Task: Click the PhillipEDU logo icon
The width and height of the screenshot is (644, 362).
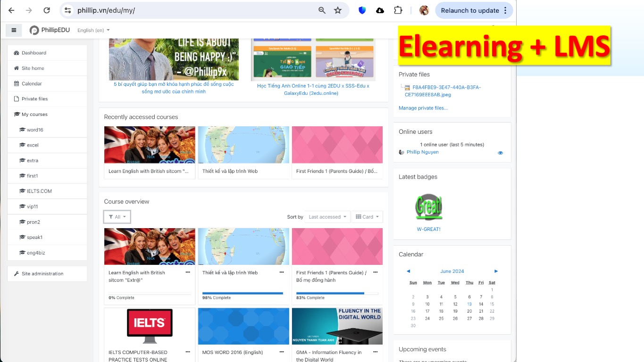Action: tap(34, 30)
